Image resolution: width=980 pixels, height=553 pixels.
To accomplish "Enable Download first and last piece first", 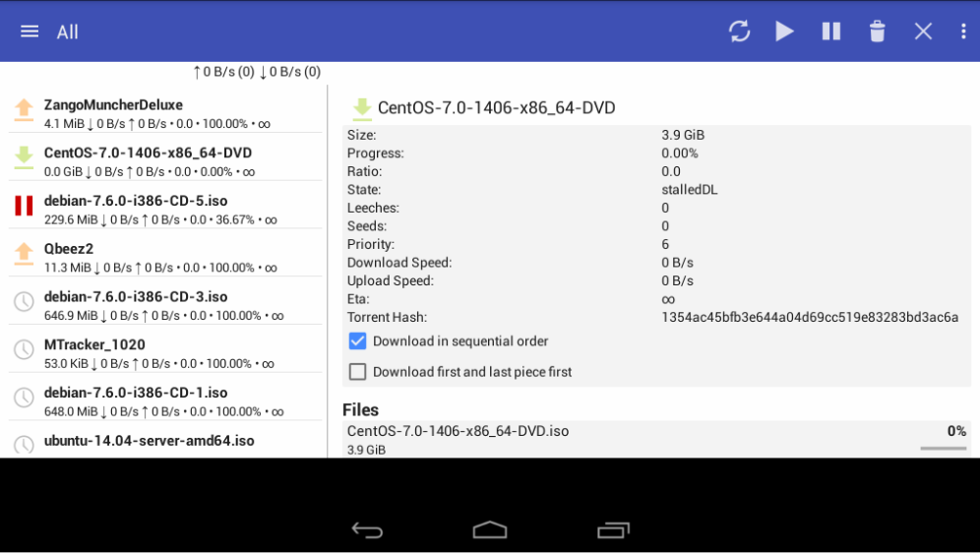I will click(357, 372).
